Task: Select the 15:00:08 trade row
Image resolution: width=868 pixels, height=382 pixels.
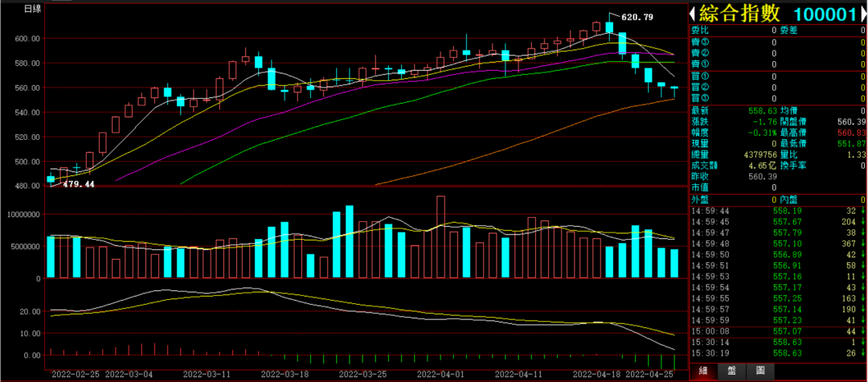Action: pos(776,331)
